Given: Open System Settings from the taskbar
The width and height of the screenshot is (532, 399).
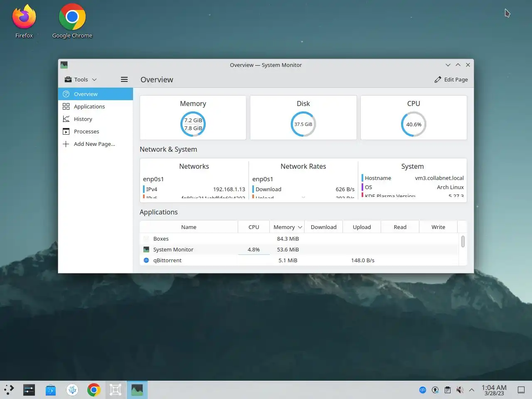Looking at the screenshot, I should 29,390.
